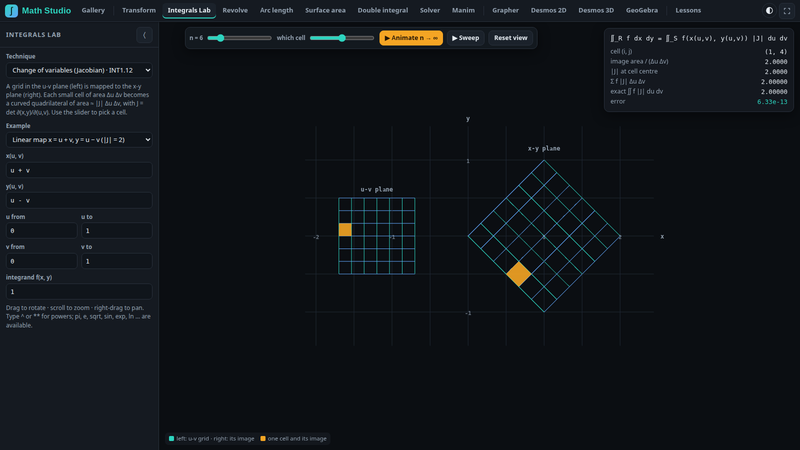Adjust the n = 6 slider

[x=239, y=38]
